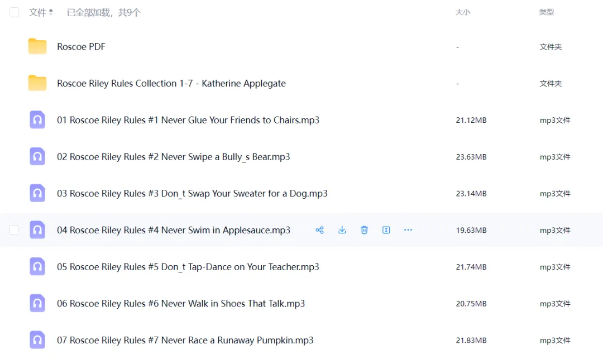Click the 23.63MB size value
The height and width of the screenshot is (364, 603).
click(x=471, y=157)
